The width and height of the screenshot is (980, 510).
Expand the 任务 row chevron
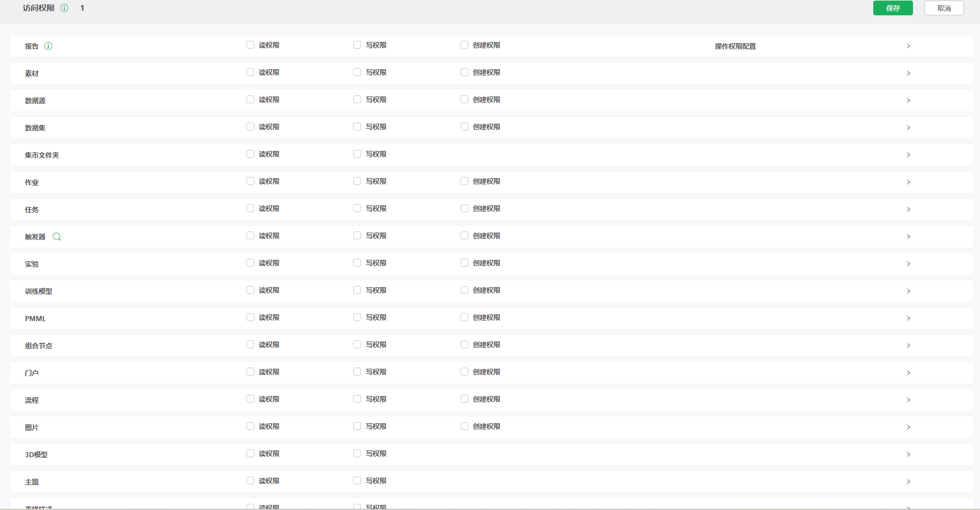point(908,209)
